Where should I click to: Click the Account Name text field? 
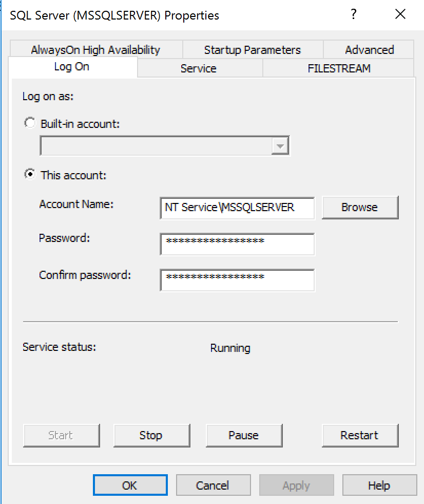pyautogui.click(x=237, y=208)
